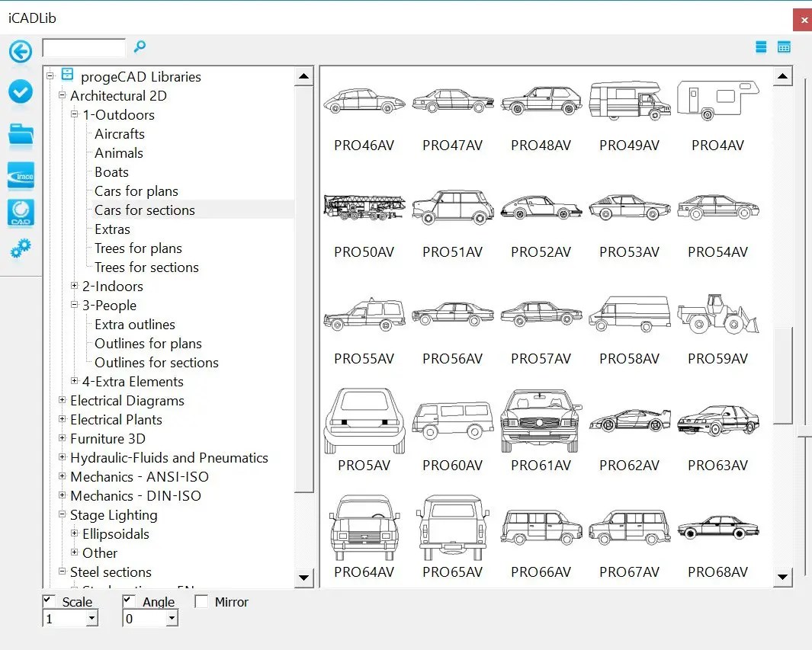
Task: Select the PRO50AV fire truck thumbnail
Action: (x=364, y=207)
